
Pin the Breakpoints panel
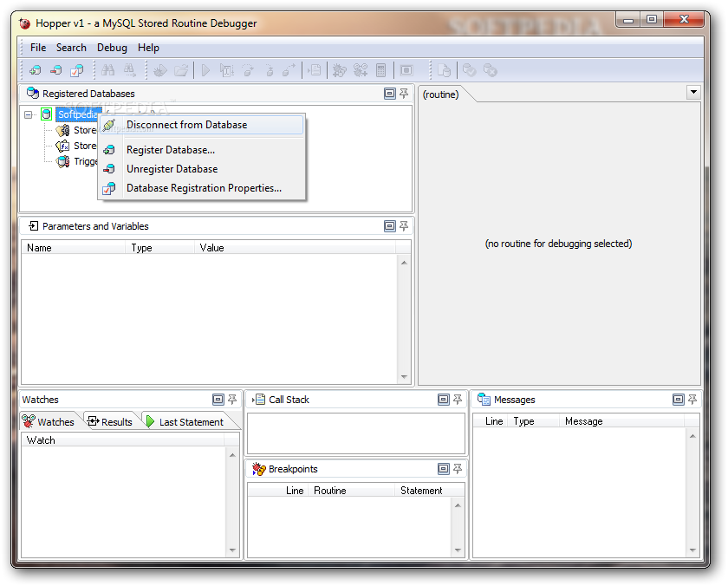click(x=458, y=469)
